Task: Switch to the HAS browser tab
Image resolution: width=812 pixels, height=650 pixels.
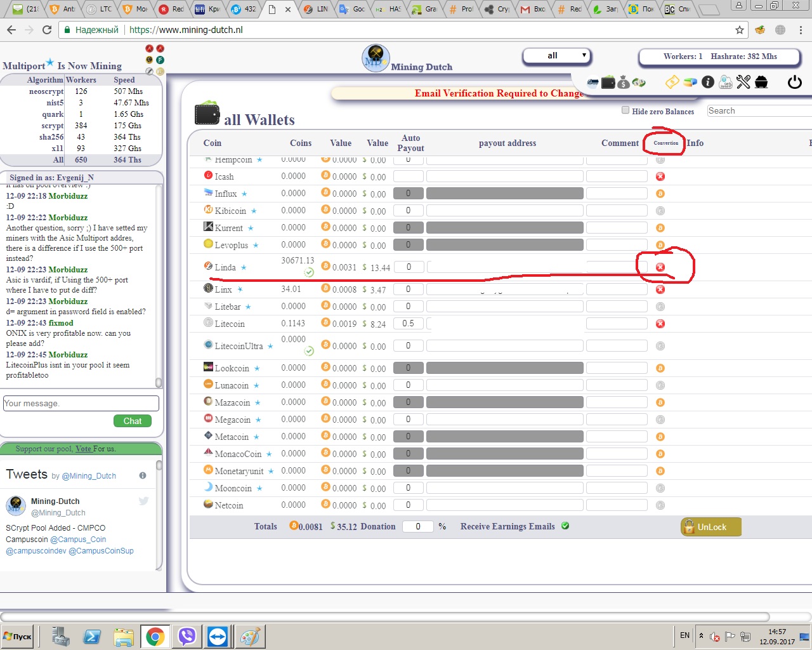Action: tap(388, 9)
